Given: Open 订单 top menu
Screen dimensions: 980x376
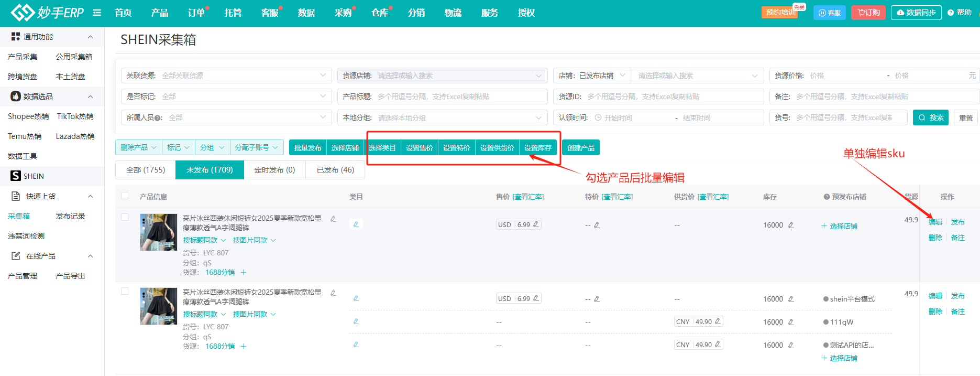Looking at the screenshot, I should pyautogui.click(x=196, y=13).
